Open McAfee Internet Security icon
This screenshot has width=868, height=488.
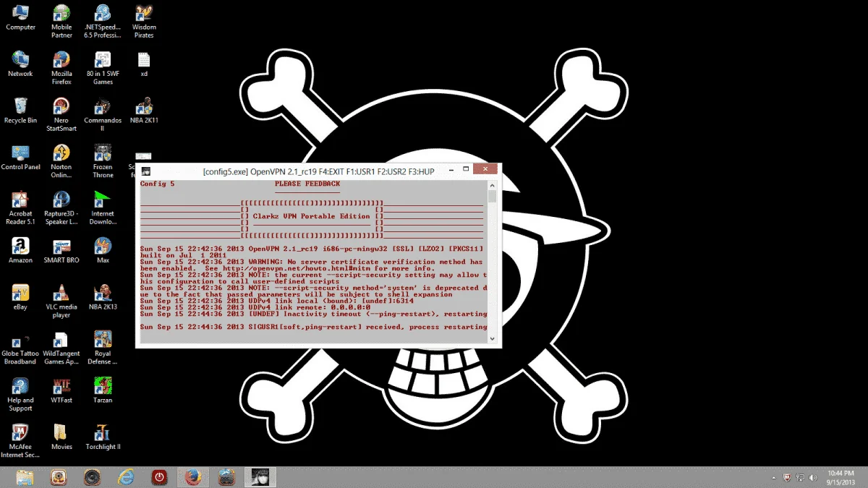tap(20, 440)
